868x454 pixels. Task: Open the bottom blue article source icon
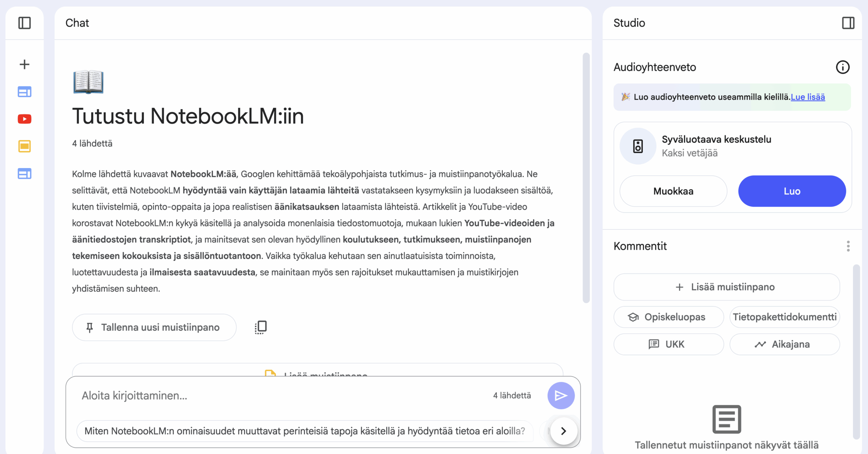24,174
